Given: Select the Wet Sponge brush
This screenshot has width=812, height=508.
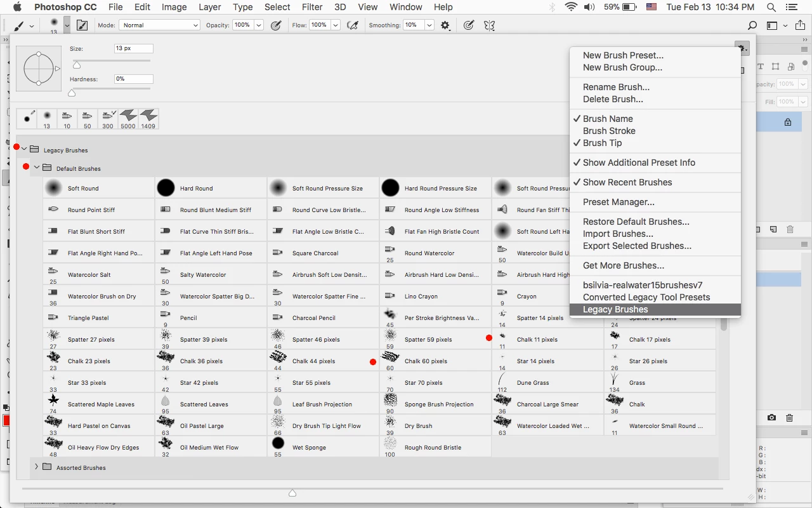Looking at the screenshot, I should click(323, 447).
